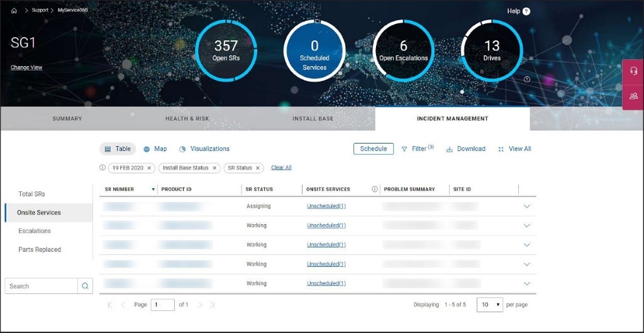Open the Filter options
The image size is (644, 333).
pyautogui.click(x=418, y=149)
